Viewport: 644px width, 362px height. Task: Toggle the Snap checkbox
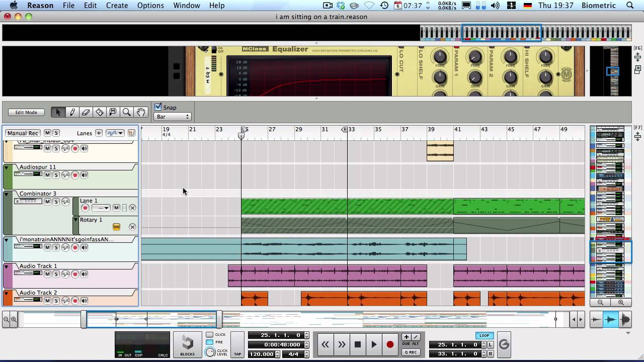click(x=158, y=107)
